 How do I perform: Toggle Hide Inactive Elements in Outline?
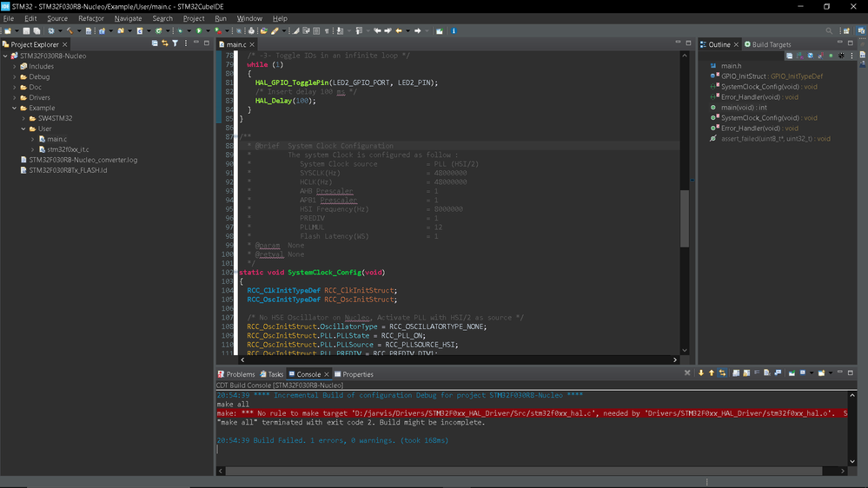click(x=841, y=56)
